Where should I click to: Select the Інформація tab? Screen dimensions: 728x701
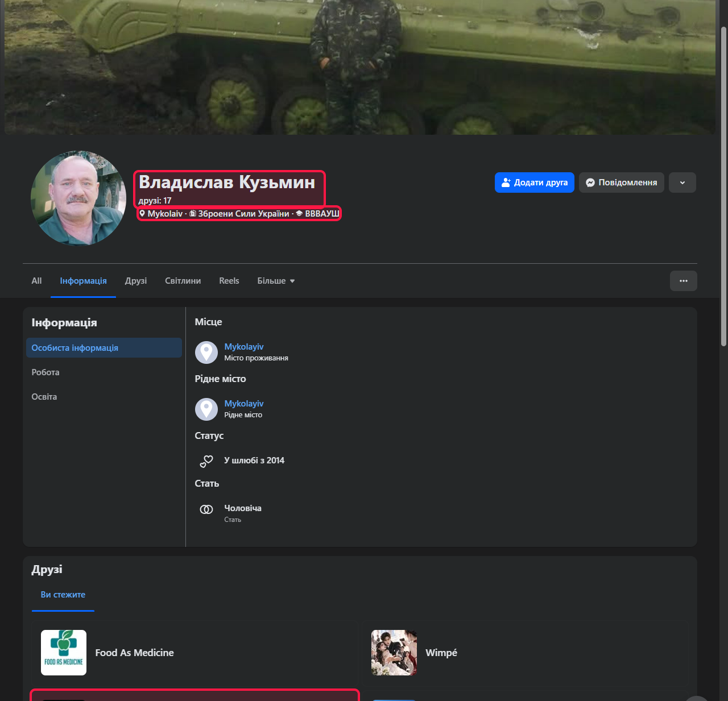click(84, 281)
